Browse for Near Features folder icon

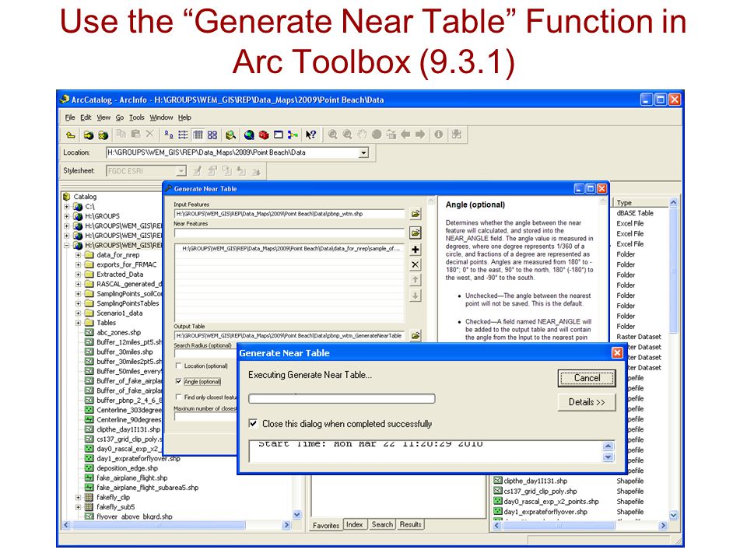pos(416,233)
